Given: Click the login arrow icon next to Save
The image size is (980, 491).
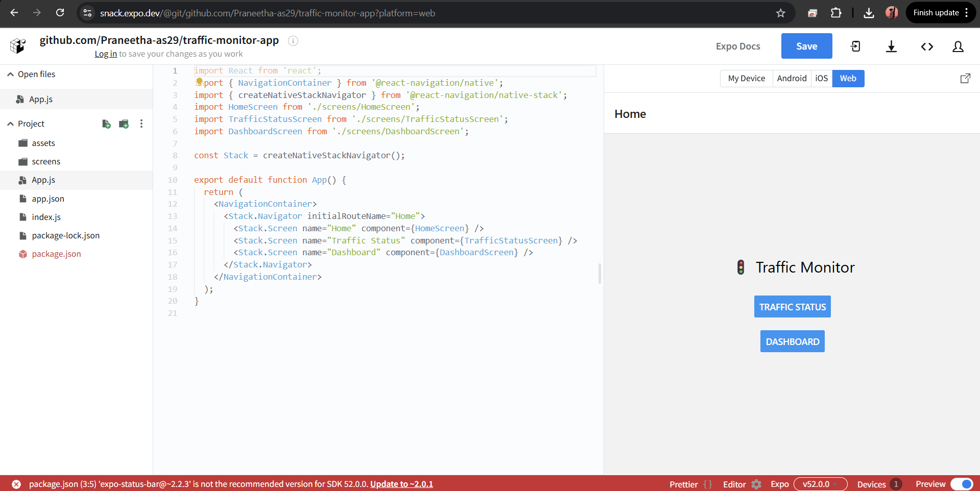Looking at the screenshot, I should [856, 46].
